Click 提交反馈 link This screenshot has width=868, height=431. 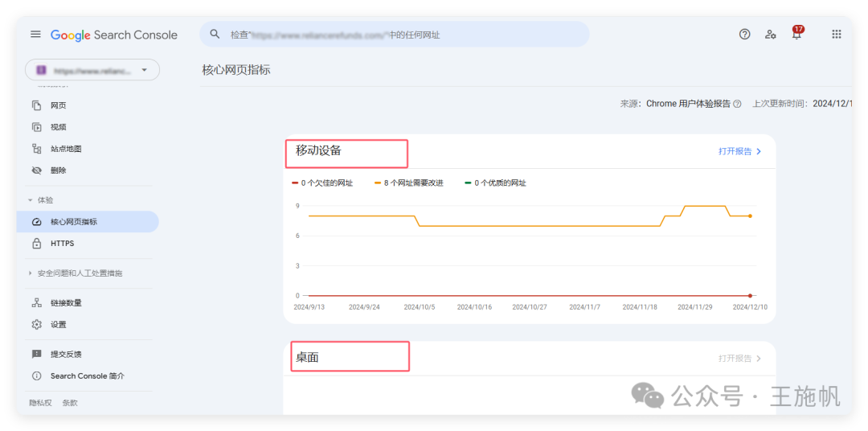[66, 354]
